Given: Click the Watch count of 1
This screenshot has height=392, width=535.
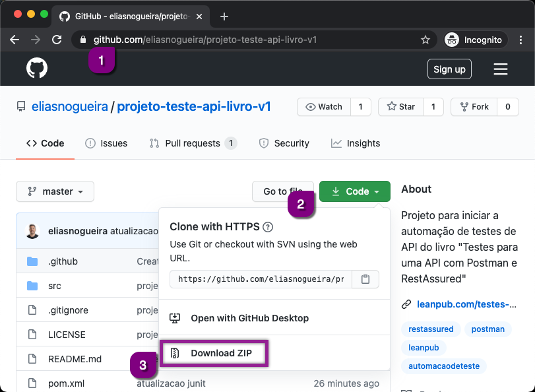Looking at the screenshot, I should click(x=361, y=107).
